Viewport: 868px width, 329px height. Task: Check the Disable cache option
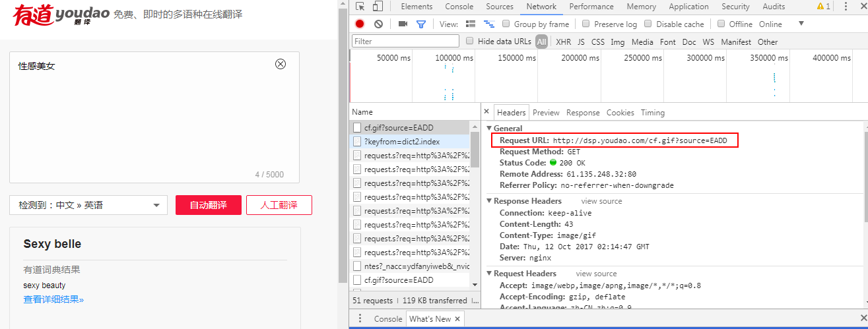pyautogui.click(x=648, y=24)
